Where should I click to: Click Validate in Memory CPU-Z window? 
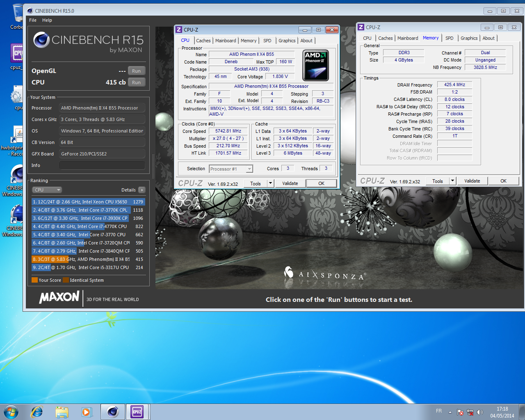pyautogui.click(x=472, y=181)
